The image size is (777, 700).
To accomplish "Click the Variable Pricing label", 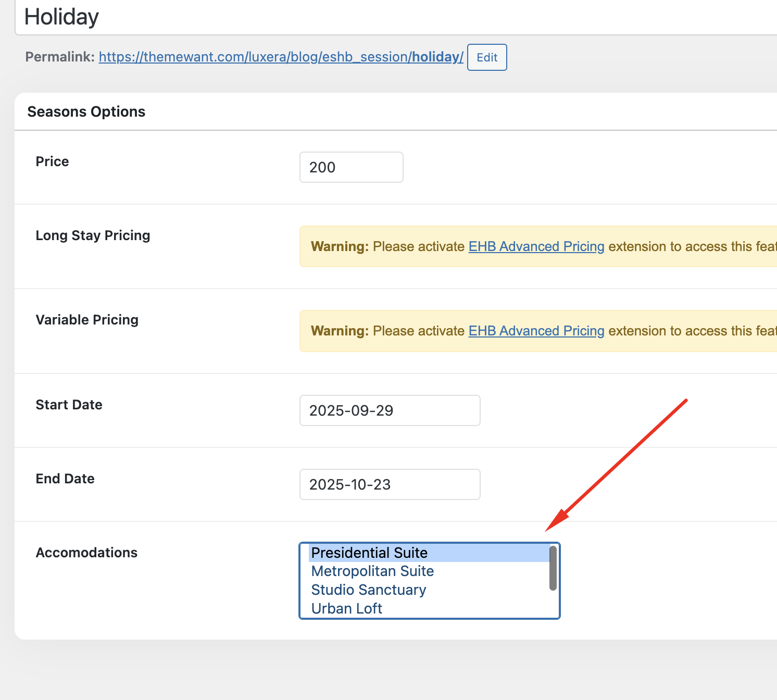I will pos(87,320).
